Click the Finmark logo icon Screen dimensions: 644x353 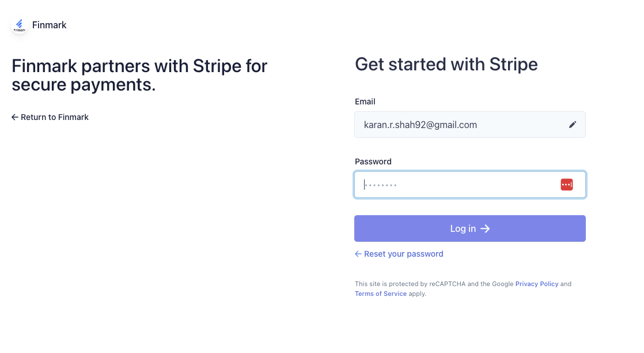(20, 25)
